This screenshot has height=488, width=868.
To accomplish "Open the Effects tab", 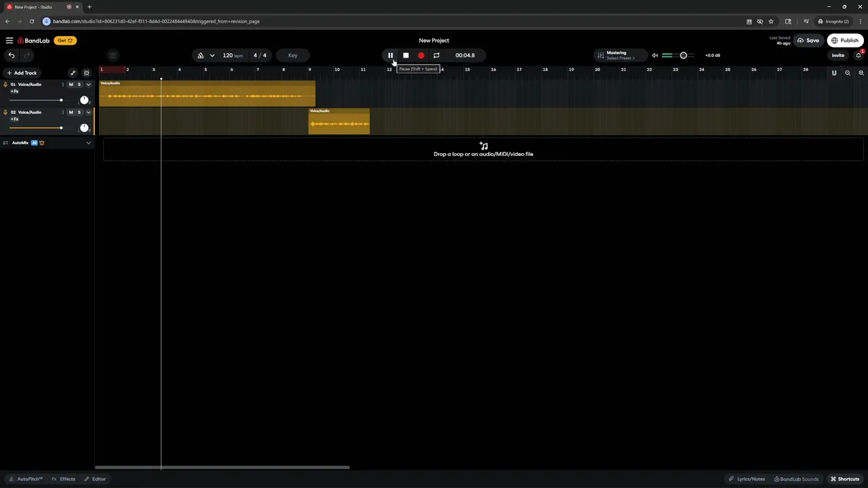I will click(x=64, y=479).
